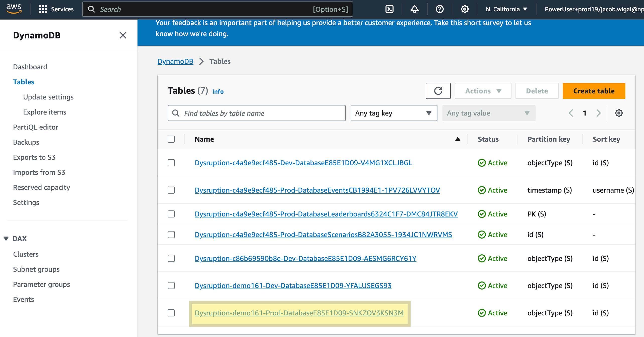Image resolution: width=644 pixels, height=337 pixels.
Task: Open the PowerUser account menu
Action: pyautogui.click(x=594, y=9)
